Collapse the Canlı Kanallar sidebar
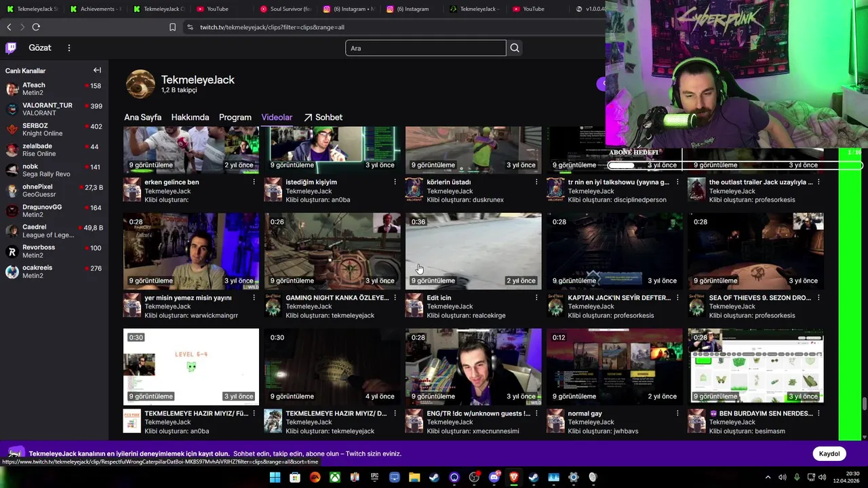This screenshot has width=868, height=488. 97,70
